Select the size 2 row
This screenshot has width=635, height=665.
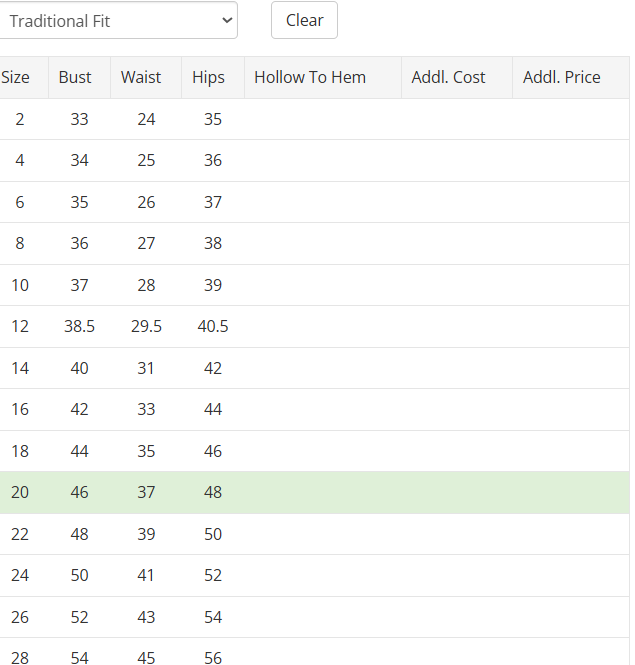(x=20, y=119)
